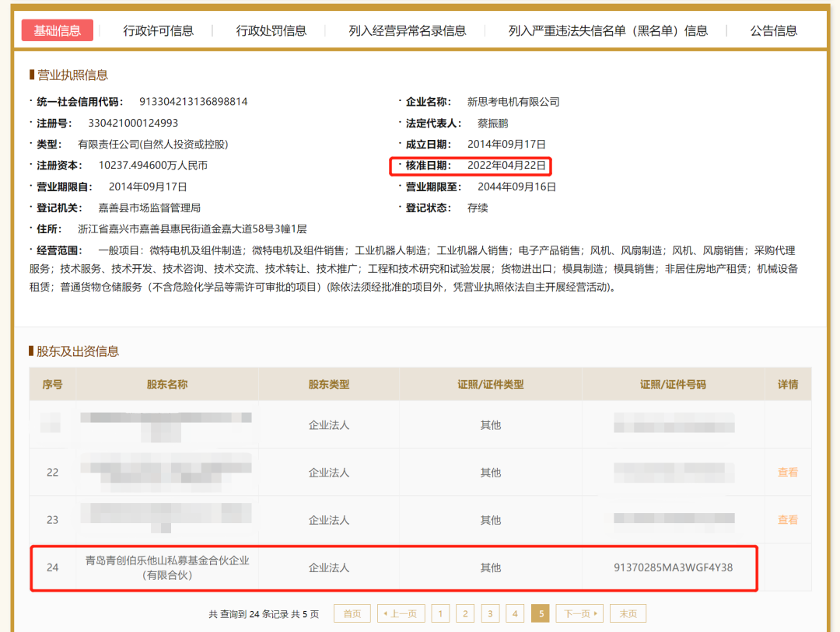Click the 股东名称 column header
Image resolution: width=840 pixels, height=632 pixels.
coord(167,385)
